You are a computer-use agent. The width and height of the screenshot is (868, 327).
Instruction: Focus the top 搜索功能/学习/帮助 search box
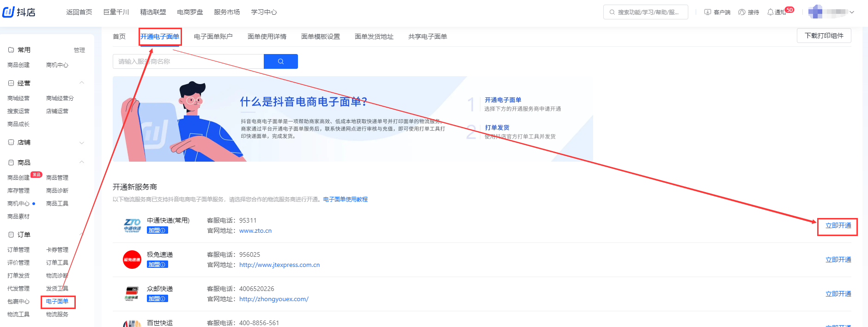coord(646,12)
